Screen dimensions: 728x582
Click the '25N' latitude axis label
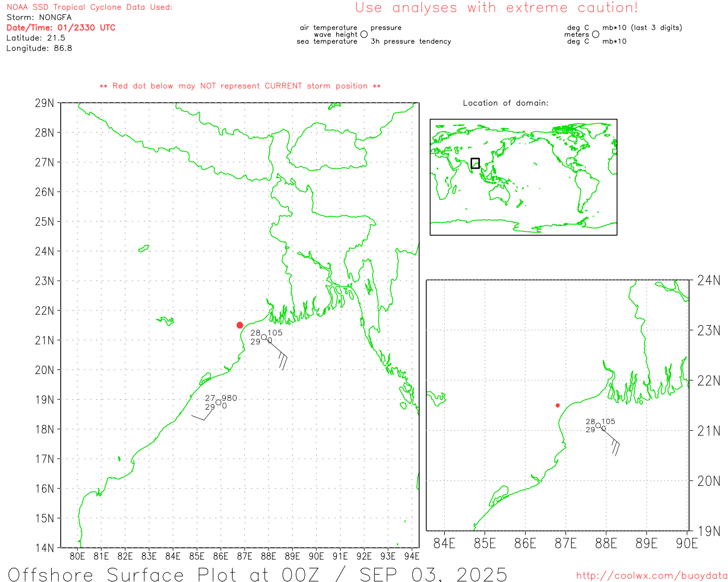click(x=44, y=222)
